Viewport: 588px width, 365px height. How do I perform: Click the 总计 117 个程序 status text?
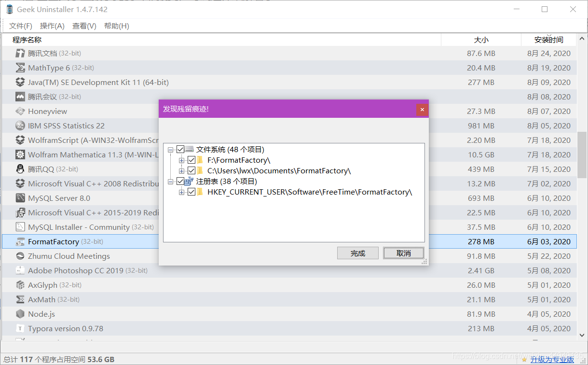[x=59, y=359]
